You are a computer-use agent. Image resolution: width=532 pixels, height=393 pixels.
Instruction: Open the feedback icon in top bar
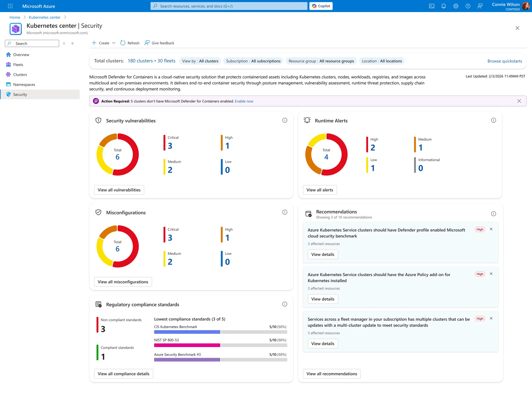[x=480, y=6]
